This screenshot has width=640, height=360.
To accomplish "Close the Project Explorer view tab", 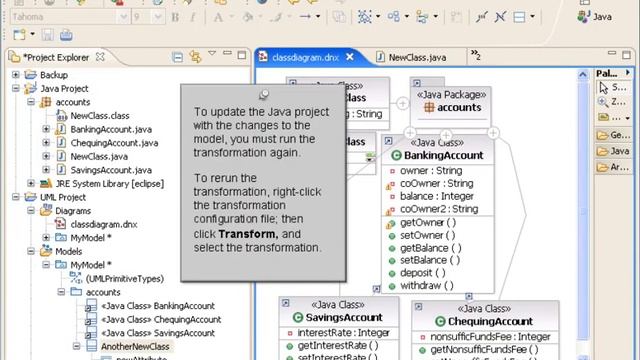I will [100, 57].
